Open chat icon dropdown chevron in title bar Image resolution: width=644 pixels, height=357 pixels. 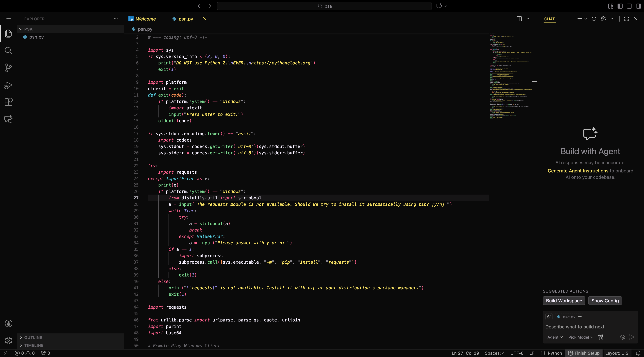pos(445,6)
